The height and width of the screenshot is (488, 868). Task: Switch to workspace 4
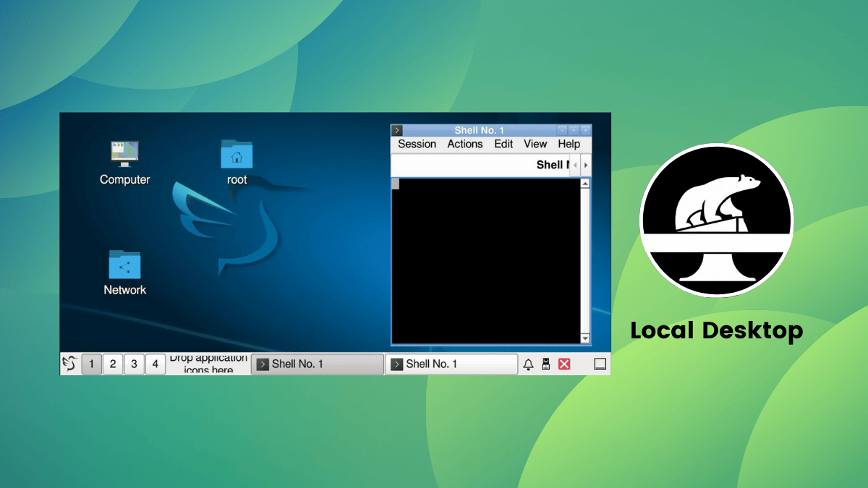coord(156,364)
